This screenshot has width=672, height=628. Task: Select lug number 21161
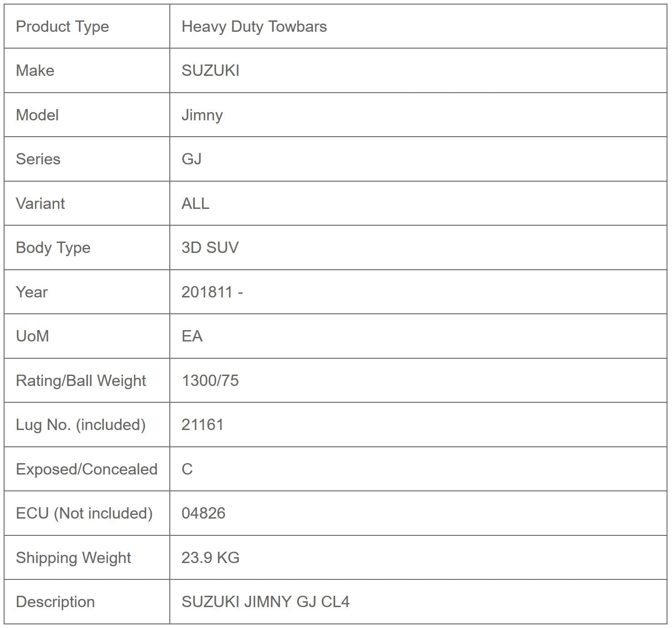(x=203, y=425)
